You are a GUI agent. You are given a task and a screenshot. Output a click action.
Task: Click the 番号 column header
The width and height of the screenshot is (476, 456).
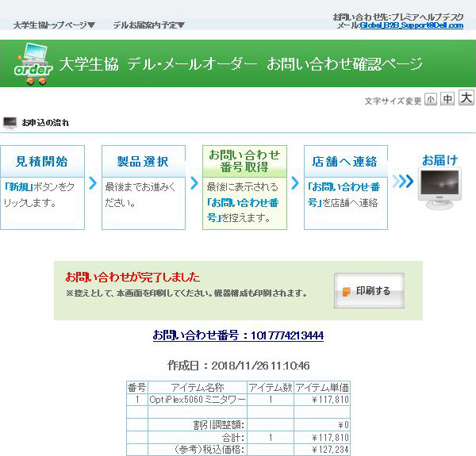coord(137,388)
